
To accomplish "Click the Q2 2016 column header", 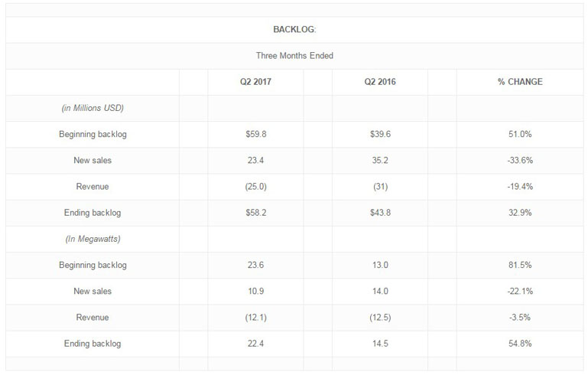I will [x=380, y=82].
